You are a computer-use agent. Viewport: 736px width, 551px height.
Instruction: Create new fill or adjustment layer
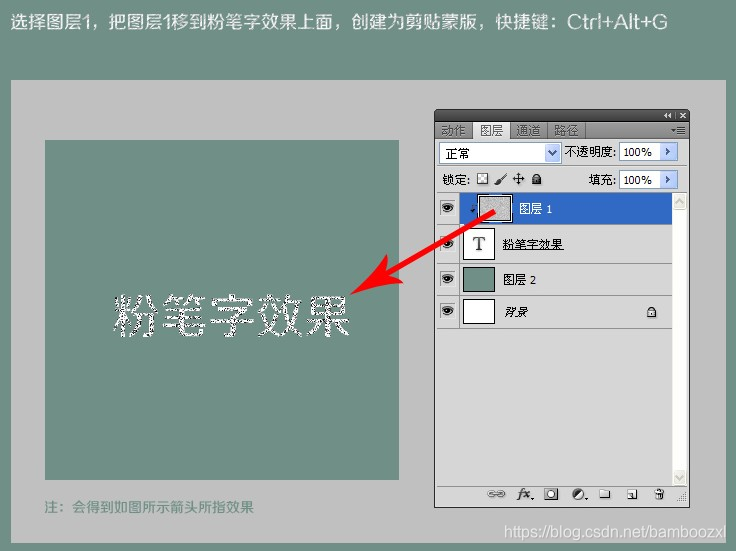(x=579, y=494)
